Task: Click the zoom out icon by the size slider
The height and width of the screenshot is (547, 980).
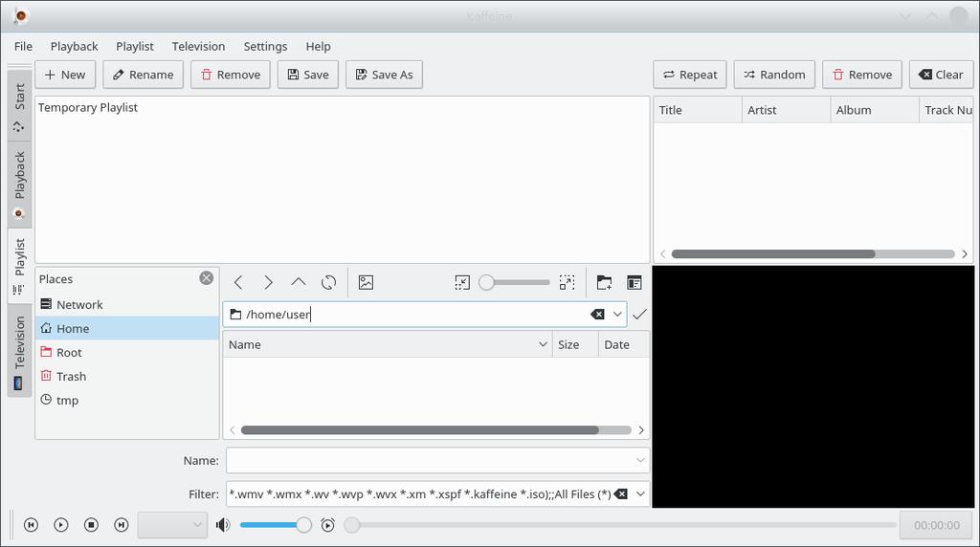Action: click(462, 282)
